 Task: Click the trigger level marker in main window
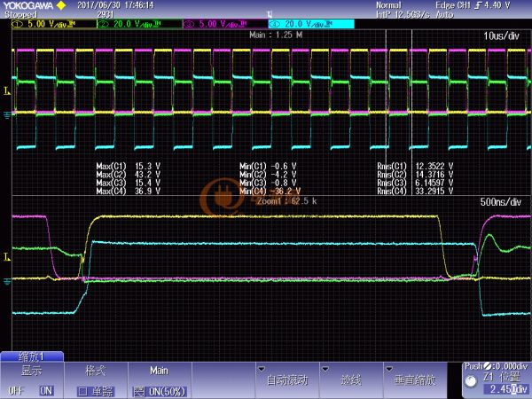(7, 90)
